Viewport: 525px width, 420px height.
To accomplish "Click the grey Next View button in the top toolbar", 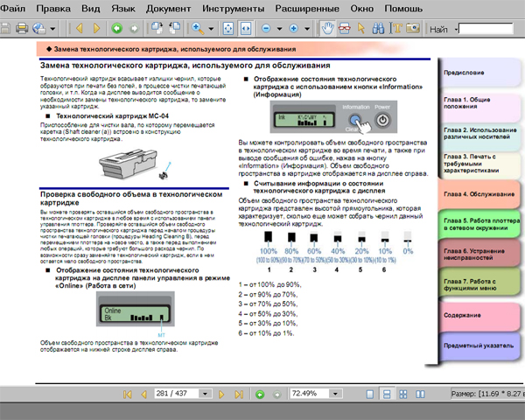I will coord(134,29).
